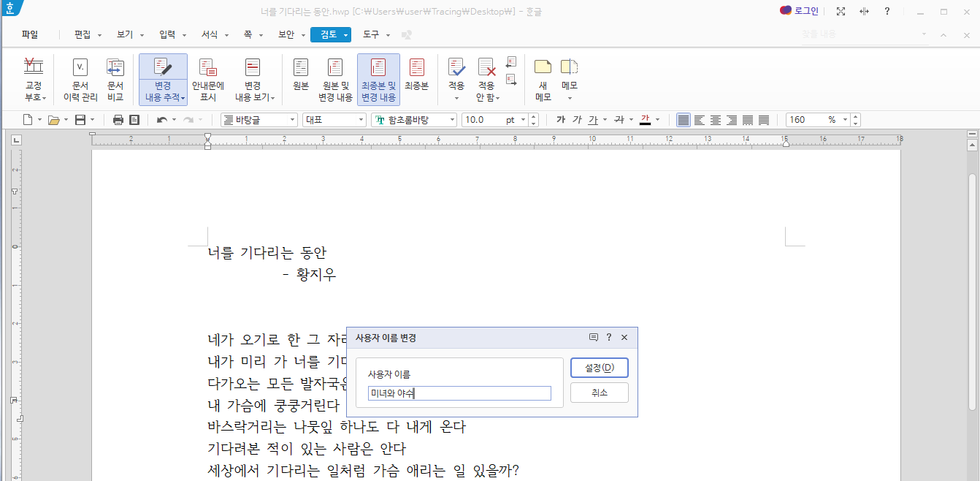The height and width of the screenshot is (481, 980).
Task: Open the 파일 menu
Action: [30, 34]
